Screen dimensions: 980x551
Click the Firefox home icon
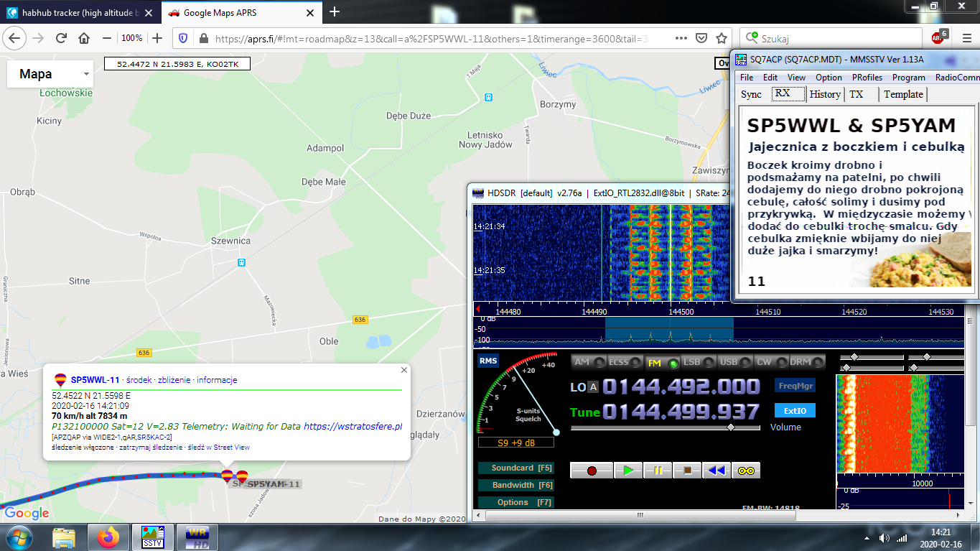84,38
